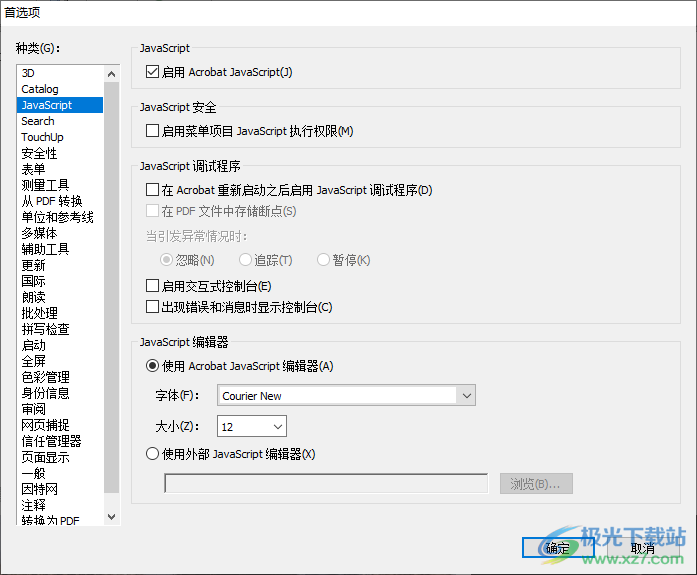Open the Catalog category
Screen dimensions: 697x575
tap(40, 89)
